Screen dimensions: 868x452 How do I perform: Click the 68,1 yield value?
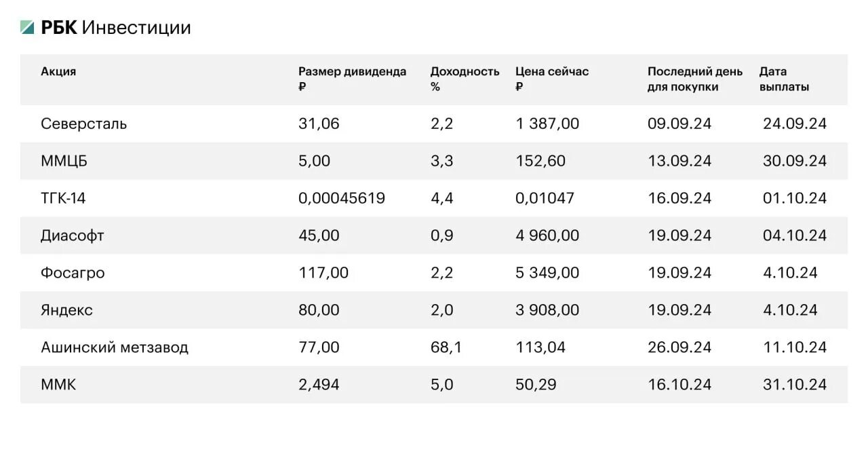(446, 347)
